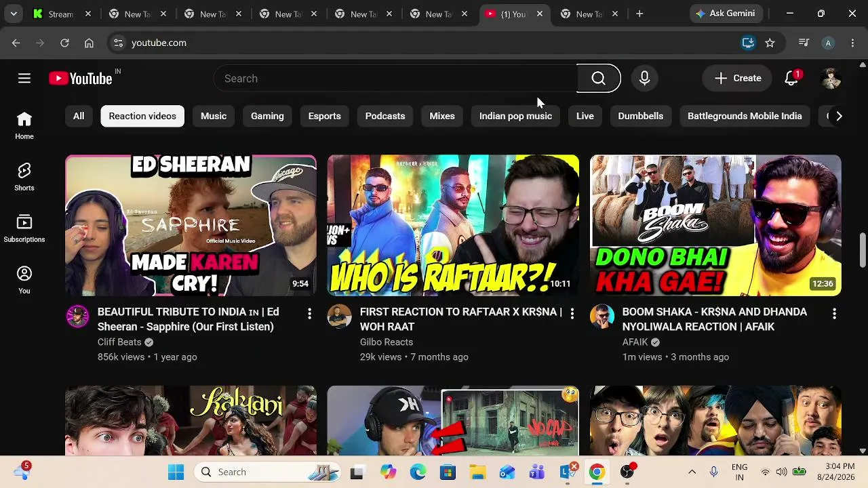Open the AFAIK channel name link

(x=635, y=342)
